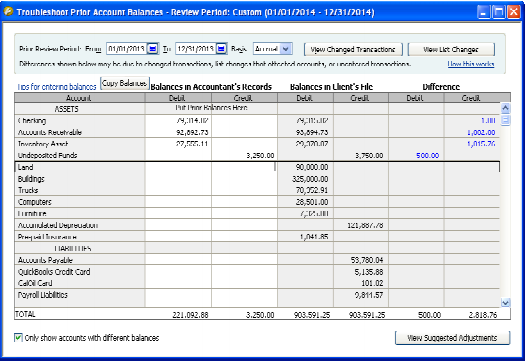Click the Account column header
The height and width of the screenshot is (362, 525).
click(79, 98)
